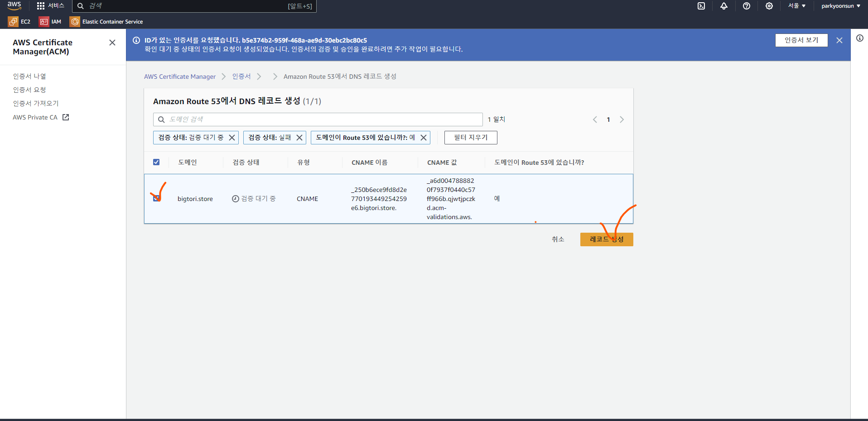
Task: Dismiss the certificate request notification banner
Action: (839, 40)
